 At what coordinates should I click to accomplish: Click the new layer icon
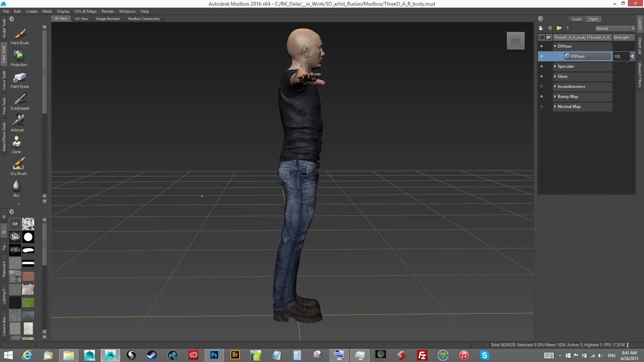click(x=541, y=29)
